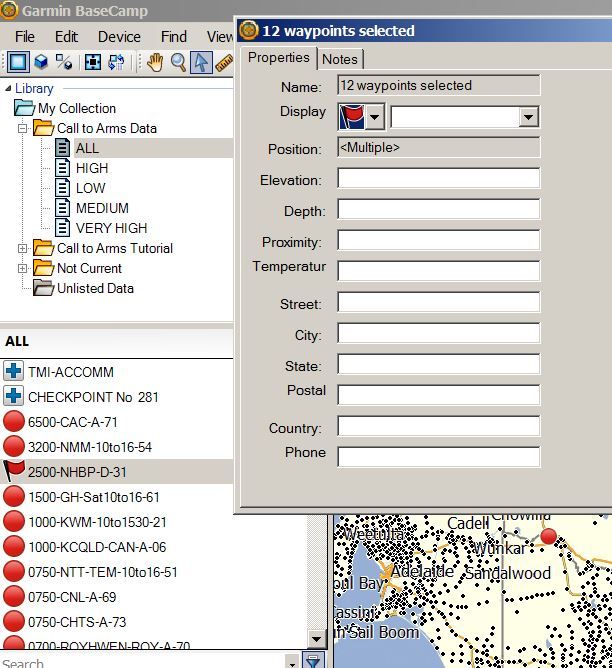Expand the Not Current folder
Screen dimensions: 612x668
point(23,268)
